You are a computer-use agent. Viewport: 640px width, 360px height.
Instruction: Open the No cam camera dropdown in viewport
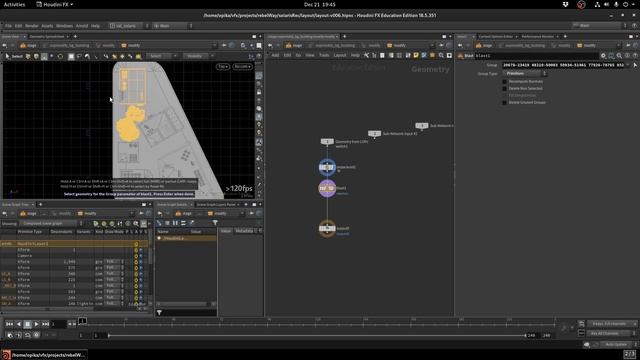coord(242,67)
